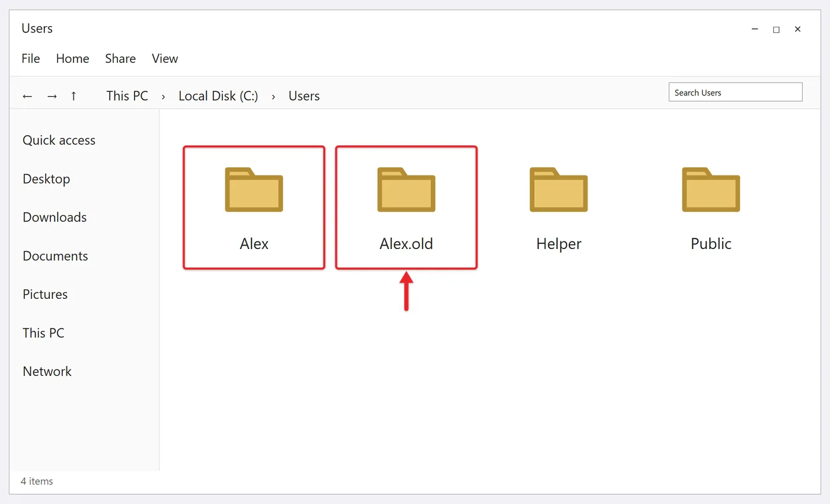Focus the Search Users box

(x=735, y=92)
